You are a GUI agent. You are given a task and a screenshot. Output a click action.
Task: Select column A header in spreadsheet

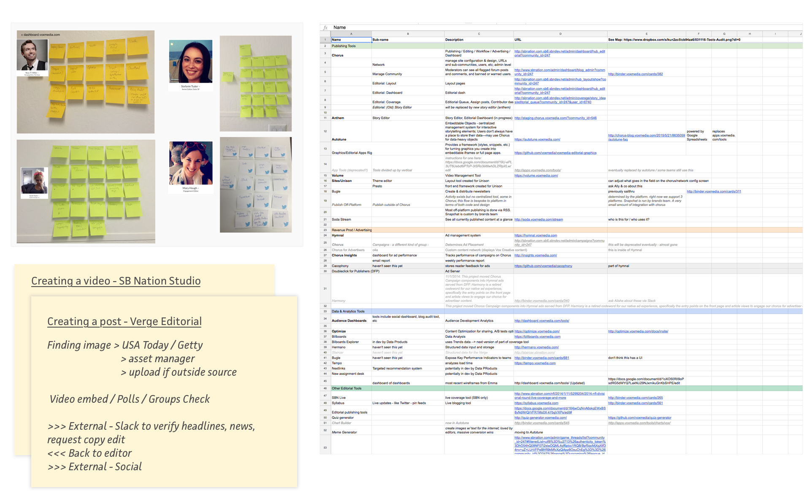[351, 34]
